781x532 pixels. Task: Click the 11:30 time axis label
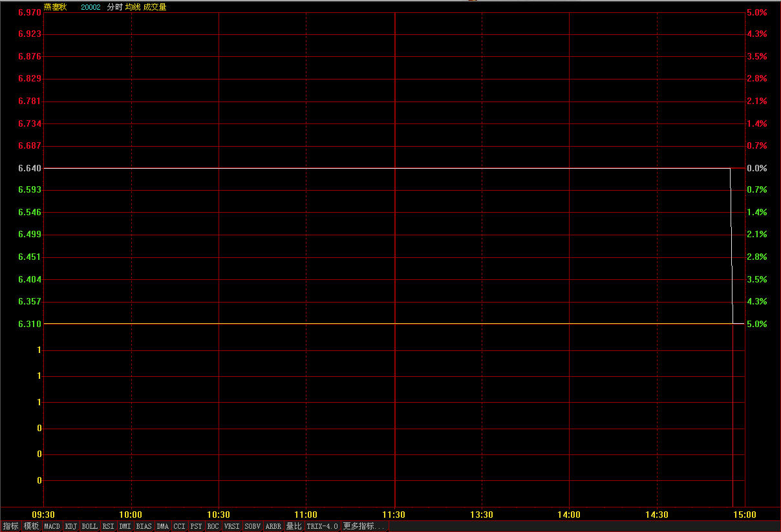point(394,515)
